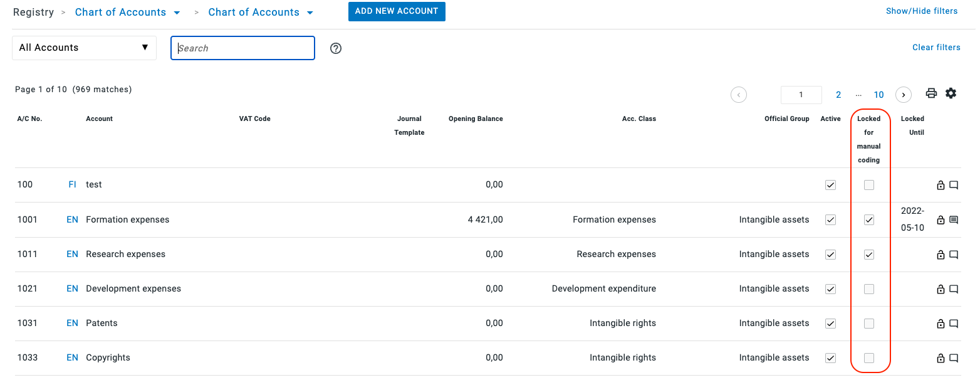The width and height of the screenshot is (980, 380).
Task: Click EN link for Research expenses
Action: point(72,254)
